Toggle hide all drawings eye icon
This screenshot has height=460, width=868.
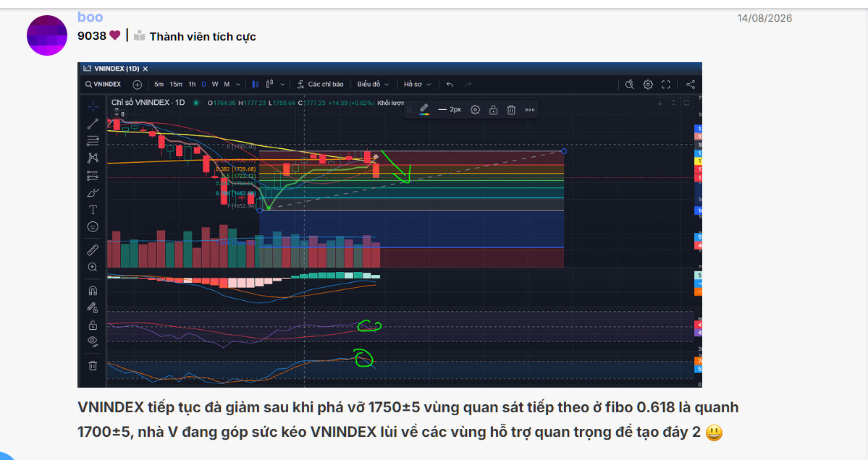[93, 341]
